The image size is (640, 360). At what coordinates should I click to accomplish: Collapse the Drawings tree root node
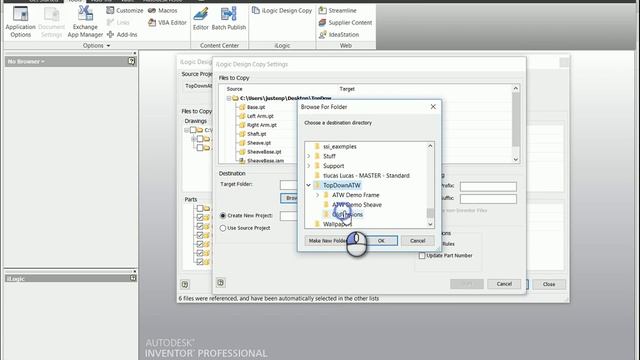tap(187, 130)
